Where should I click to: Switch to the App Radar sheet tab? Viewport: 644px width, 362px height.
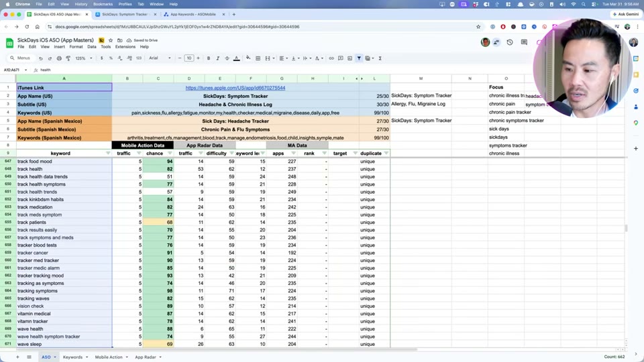(x=146, y=357)
